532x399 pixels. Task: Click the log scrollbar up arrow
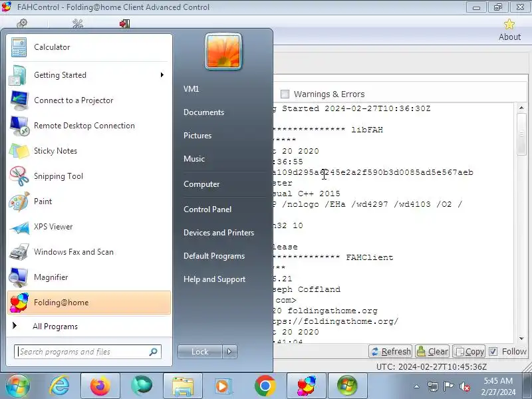(521, 108)
